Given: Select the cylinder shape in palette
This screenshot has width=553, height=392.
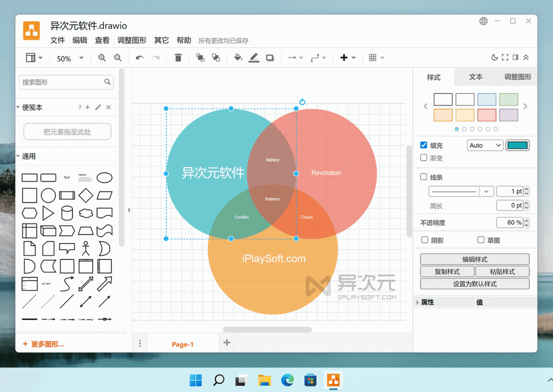Looking at the screenshot, I should pos(67,213).
